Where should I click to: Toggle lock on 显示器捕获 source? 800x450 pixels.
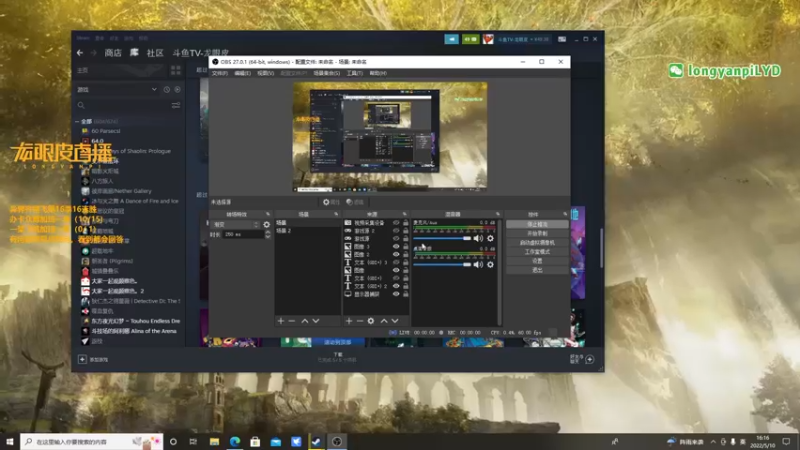click(x=406, y=294)
